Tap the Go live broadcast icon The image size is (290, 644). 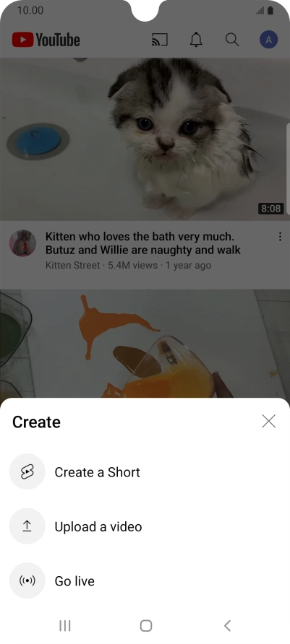[27, 580]
